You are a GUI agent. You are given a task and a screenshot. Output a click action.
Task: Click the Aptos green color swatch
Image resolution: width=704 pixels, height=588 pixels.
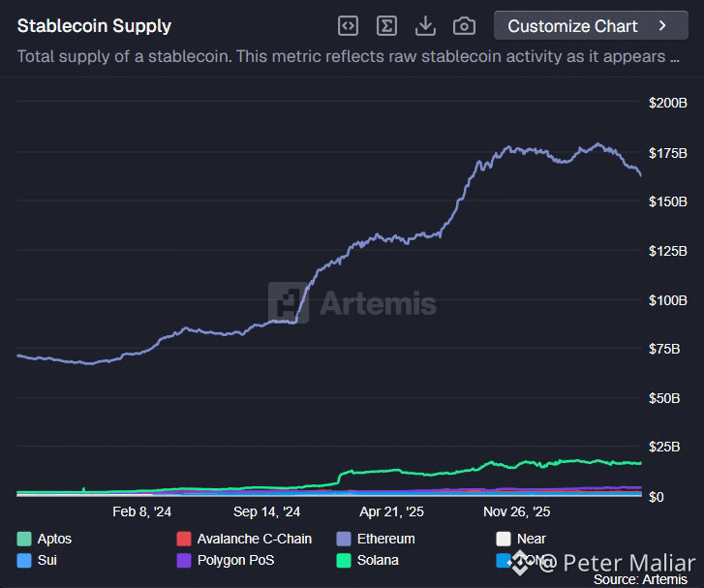(24, 539)
